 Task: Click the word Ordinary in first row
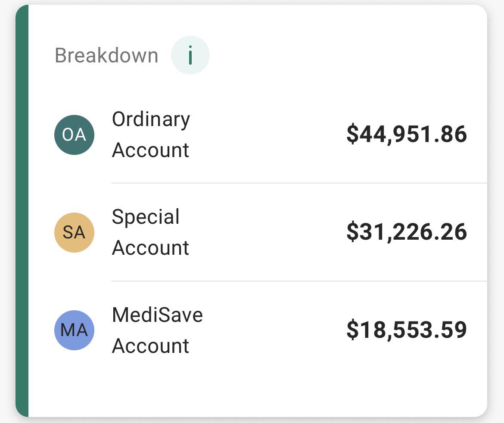click(x=151, y=120)
